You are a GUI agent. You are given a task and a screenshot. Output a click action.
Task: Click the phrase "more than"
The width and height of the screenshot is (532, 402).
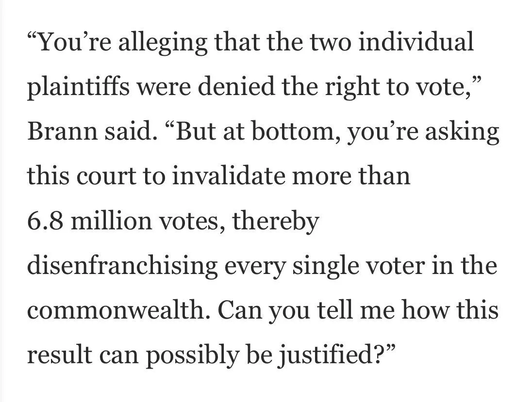click(351, 176)
